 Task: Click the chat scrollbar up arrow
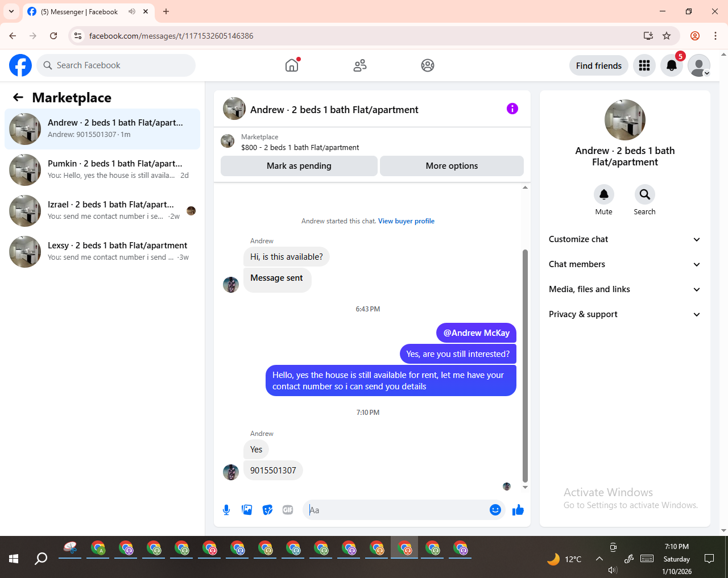pyautogui.click(x=525, y=187)
